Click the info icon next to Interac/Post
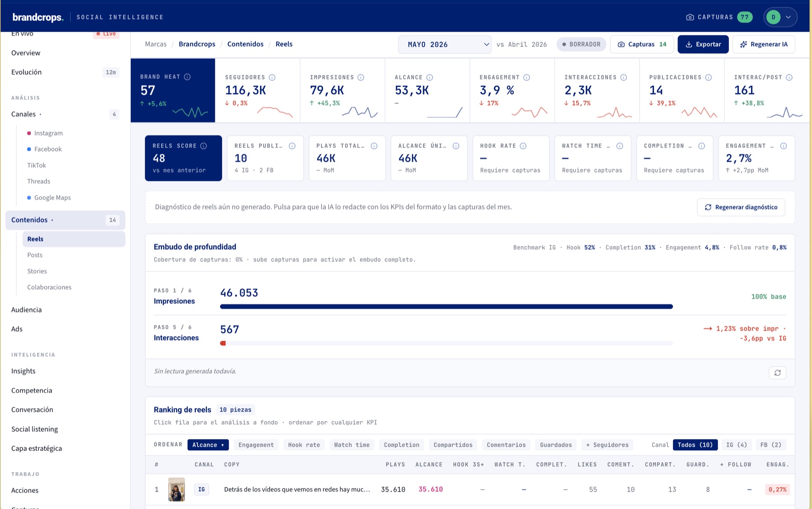 789,77
